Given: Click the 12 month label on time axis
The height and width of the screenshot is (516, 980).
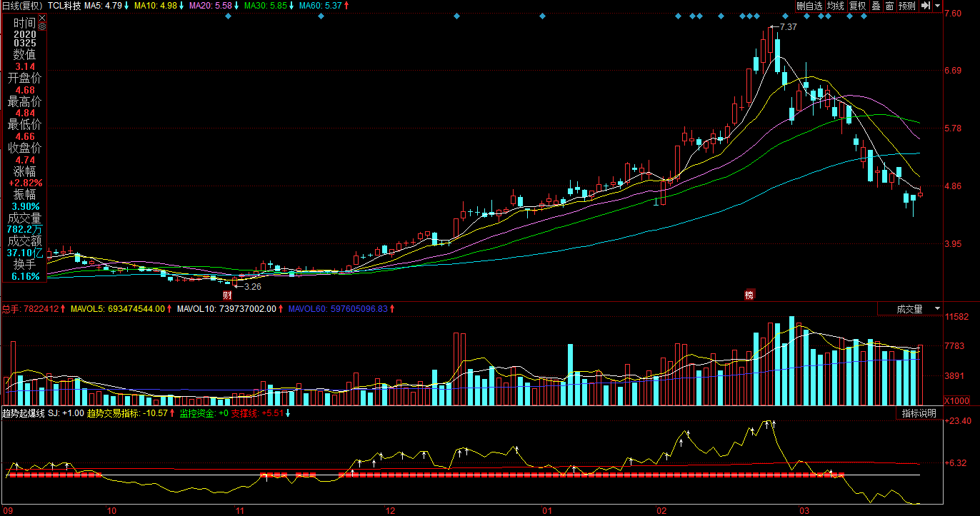Looking at the screenshot, I should click(x=390, y=511).
